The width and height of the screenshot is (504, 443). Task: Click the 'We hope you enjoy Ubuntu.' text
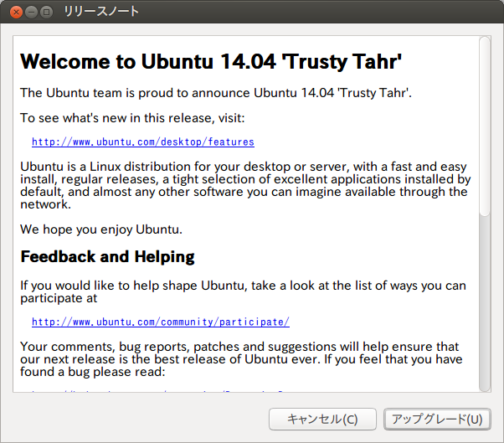[101, 229]
